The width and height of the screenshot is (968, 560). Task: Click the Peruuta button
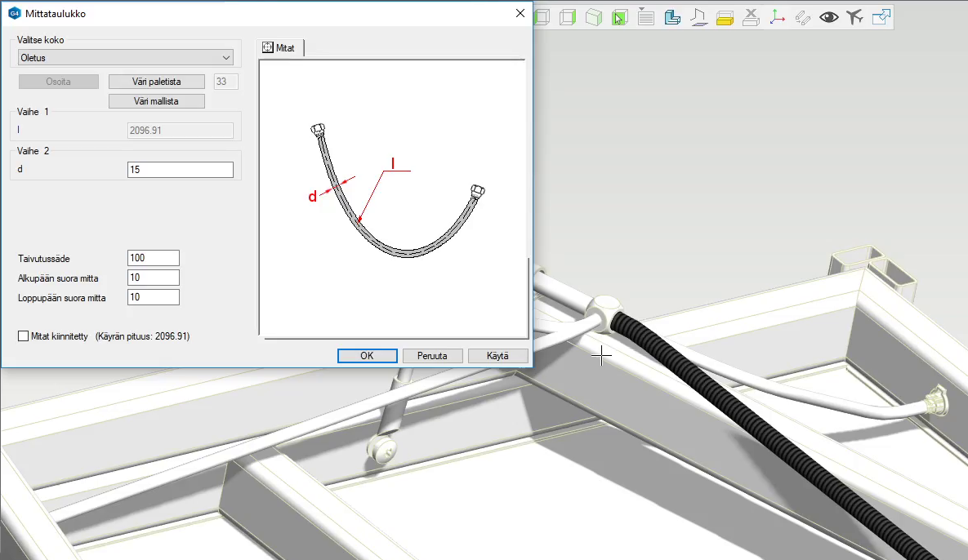tap(433, 356)
